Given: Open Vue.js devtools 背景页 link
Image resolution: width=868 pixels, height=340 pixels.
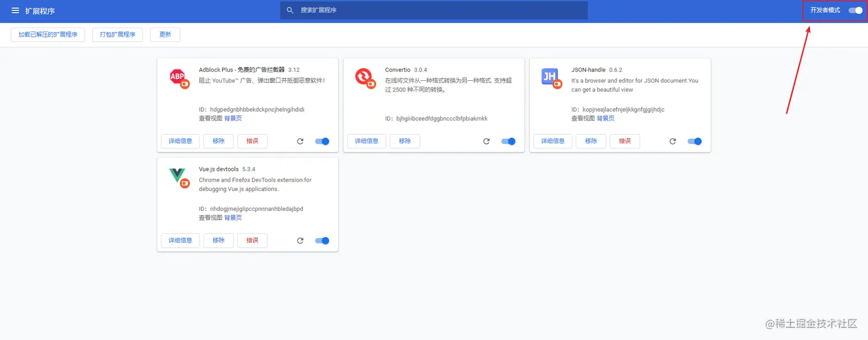Looking at the screenshot, I should 232,218.
